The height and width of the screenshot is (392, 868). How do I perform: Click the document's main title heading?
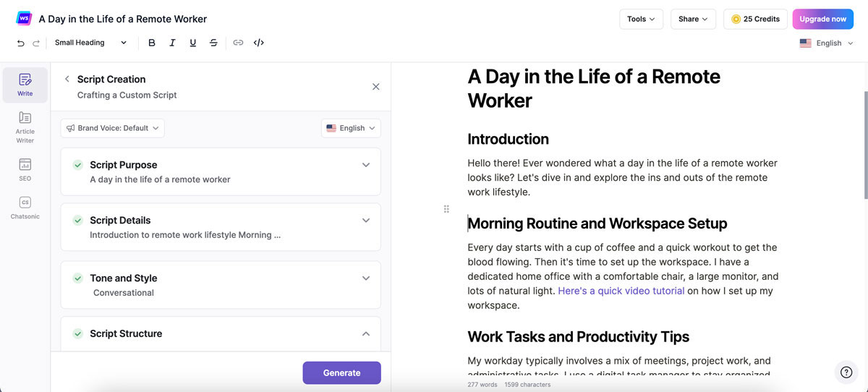594,88
